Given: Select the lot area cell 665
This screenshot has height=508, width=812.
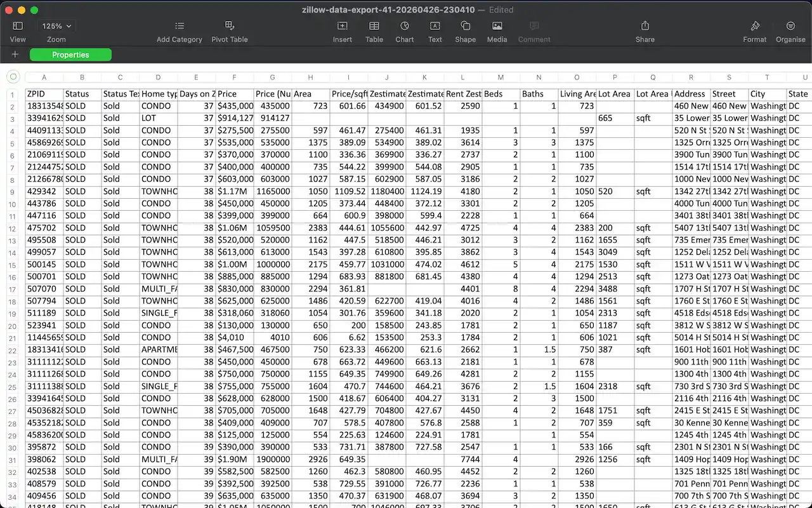Looking at the screenshot, I should [615, 118].
